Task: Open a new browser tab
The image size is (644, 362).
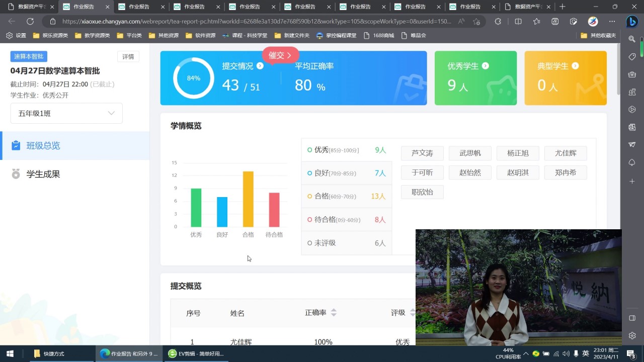Action: pyautogui.click(x=562, y=7)
